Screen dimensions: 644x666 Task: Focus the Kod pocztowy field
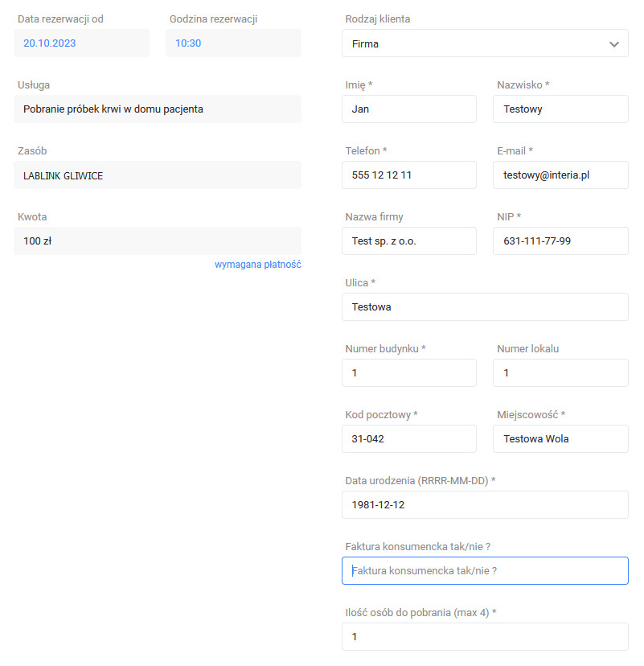408,438
